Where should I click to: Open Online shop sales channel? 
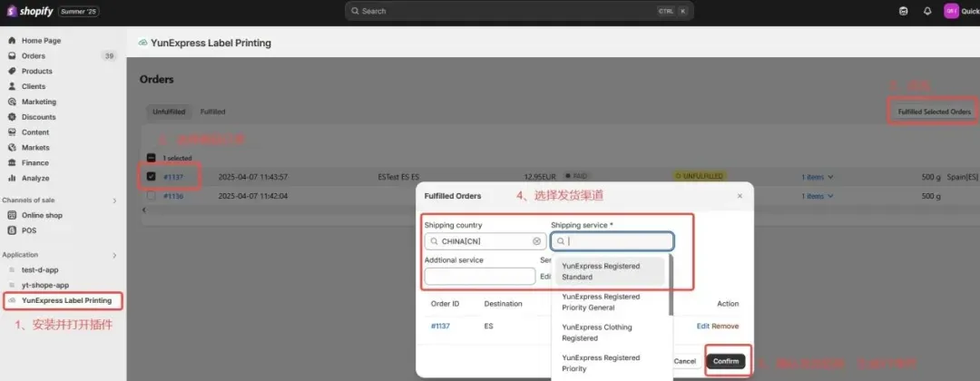[41, 215]
